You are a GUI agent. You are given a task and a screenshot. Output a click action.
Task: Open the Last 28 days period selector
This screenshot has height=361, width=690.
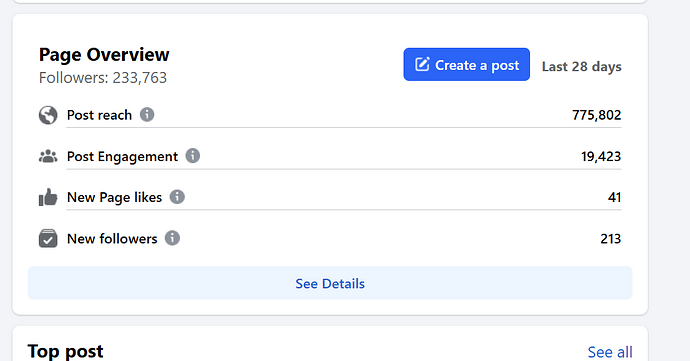[582, 66]
